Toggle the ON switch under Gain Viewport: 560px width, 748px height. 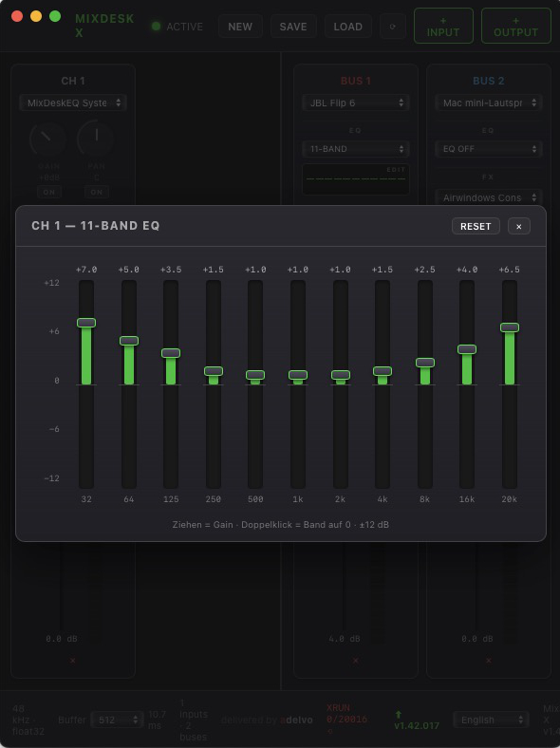[x=49, y=193]
